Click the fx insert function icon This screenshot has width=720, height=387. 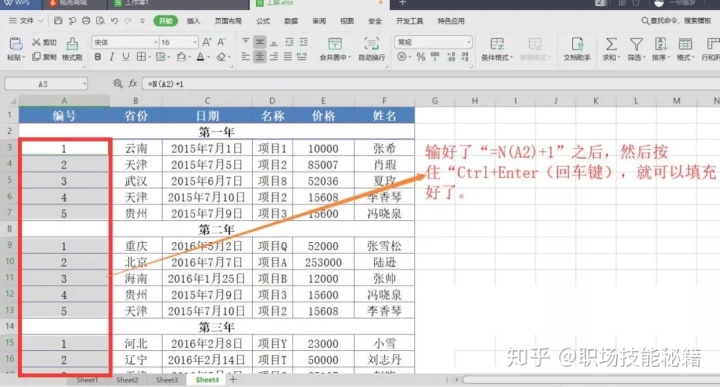tap(133, 84)
